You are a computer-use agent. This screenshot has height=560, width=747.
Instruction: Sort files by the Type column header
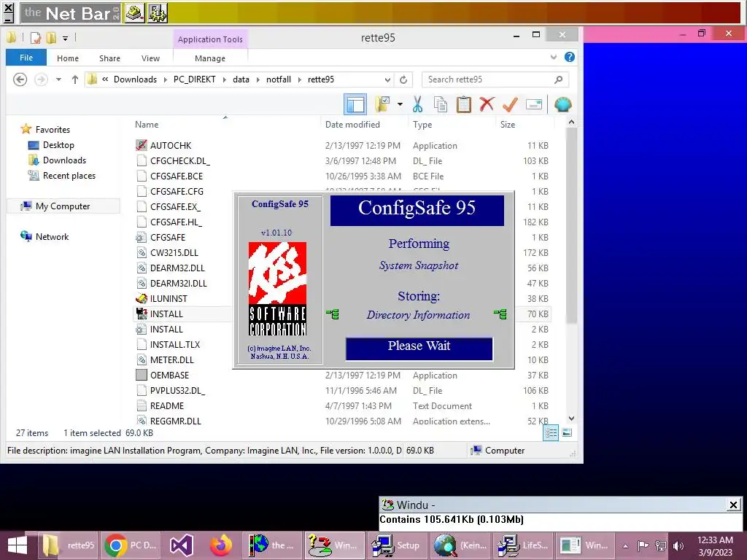[422, 124]
